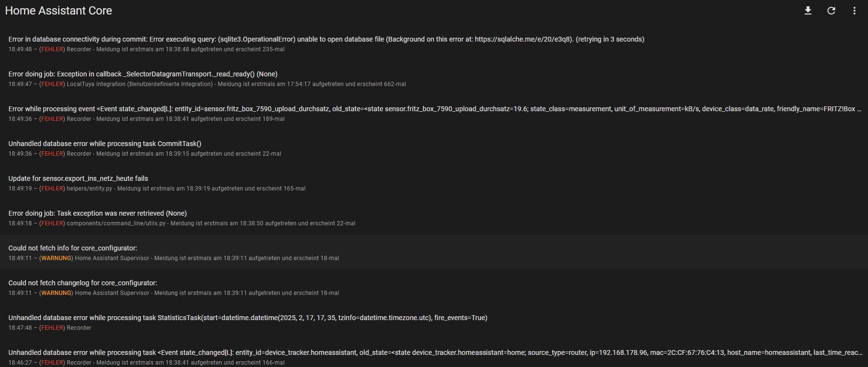Open the three-dot overflow menu
868x367 pixels.
pos(854,11)
